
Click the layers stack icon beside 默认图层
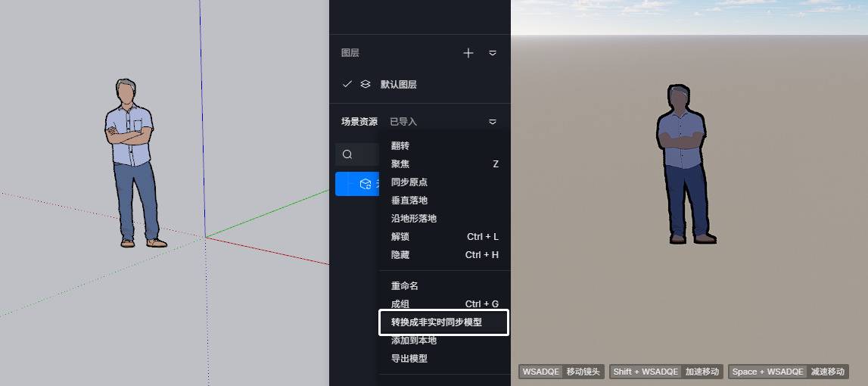pyautogui.click(x=366, y=84)
